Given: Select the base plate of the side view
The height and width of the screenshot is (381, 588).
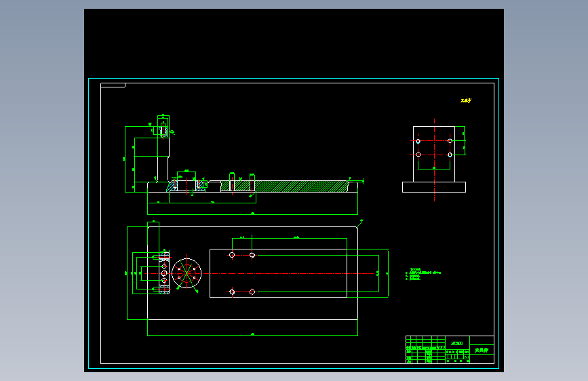Looking at the screenshot, I should point(434,187).
